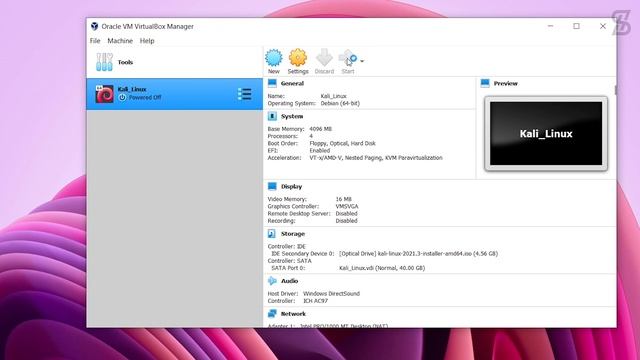Select the Tools entry in the sidebar
The width and height of the screenshot is (640, 360).
pyautogui.click(x=174, y=62)
